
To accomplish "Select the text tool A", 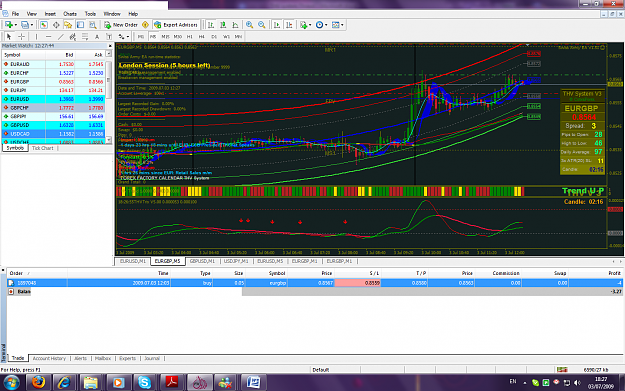I will (97, 37).
